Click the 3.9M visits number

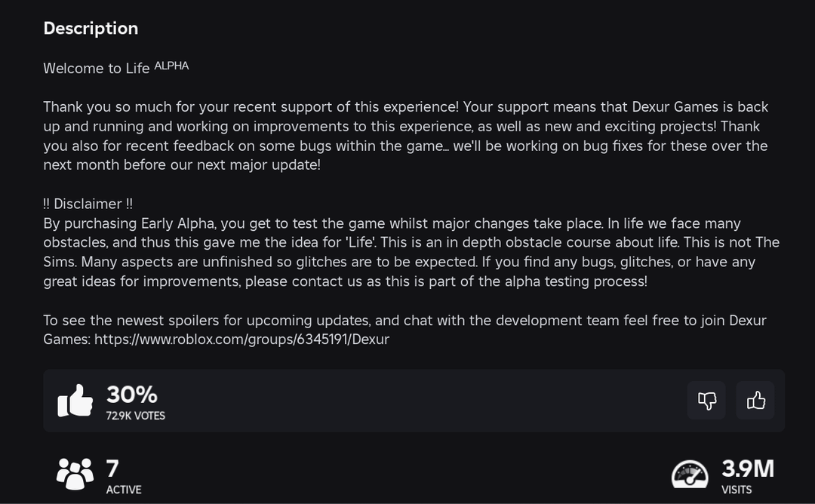click(x=748, y=469)
